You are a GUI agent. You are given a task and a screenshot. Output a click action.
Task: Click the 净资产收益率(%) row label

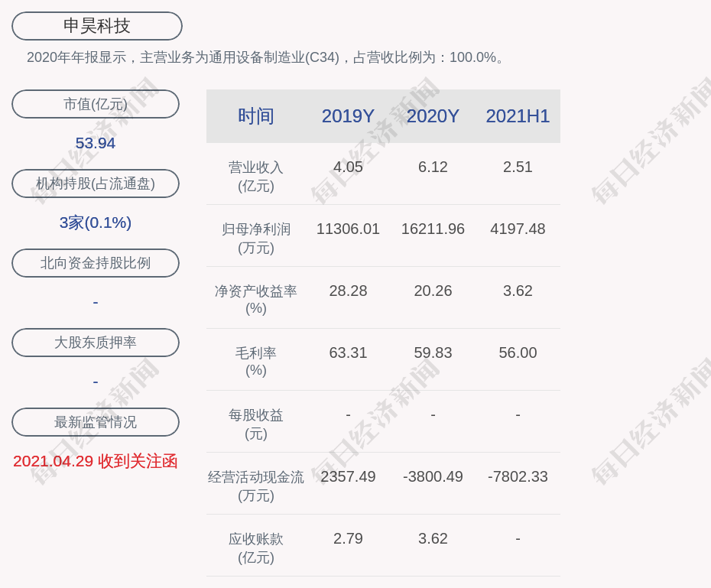click(256, 300)
